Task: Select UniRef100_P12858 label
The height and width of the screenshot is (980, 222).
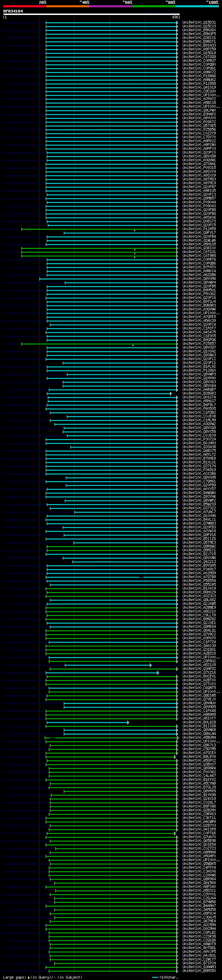Action: click(x=199, y=84)
